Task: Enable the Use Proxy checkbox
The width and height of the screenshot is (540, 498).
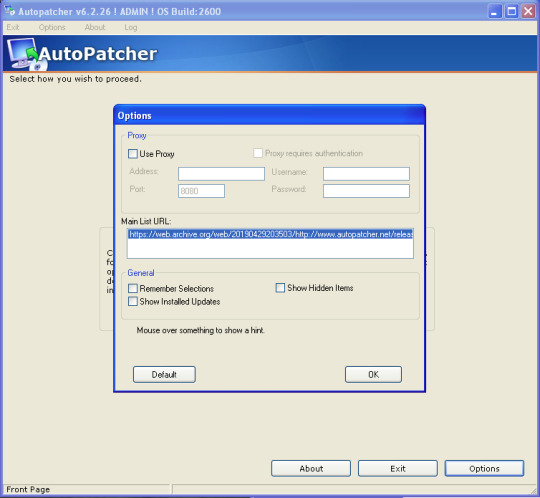Action: click(x=133, y=154)
